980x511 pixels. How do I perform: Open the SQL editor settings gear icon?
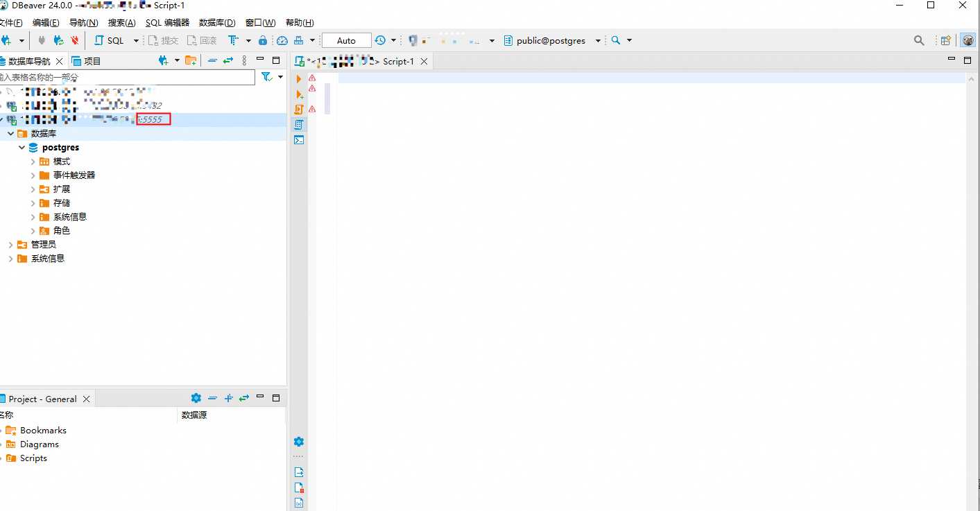(299, 442)
